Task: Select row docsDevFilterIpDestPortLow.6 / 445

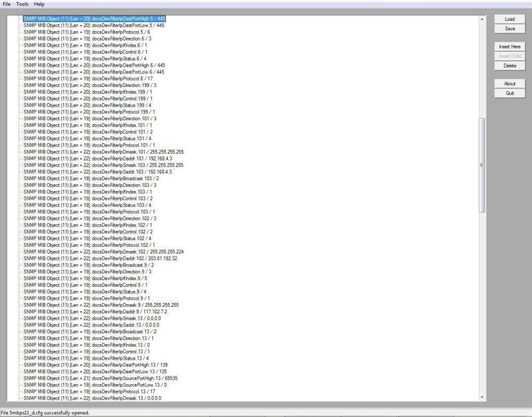Action: 94,72
